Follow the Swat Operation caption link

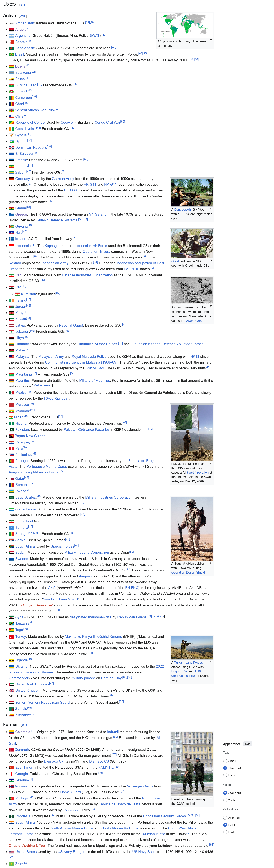pos(198,473)
